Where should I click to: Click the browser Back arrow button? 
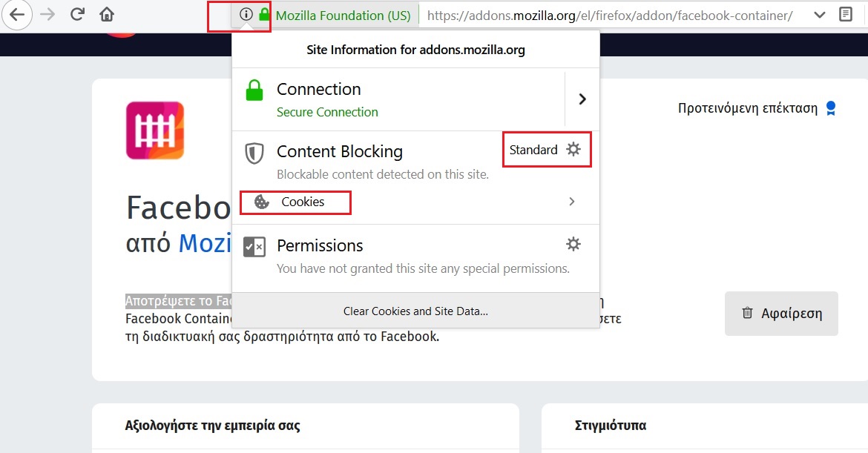[x=17, y=14]
